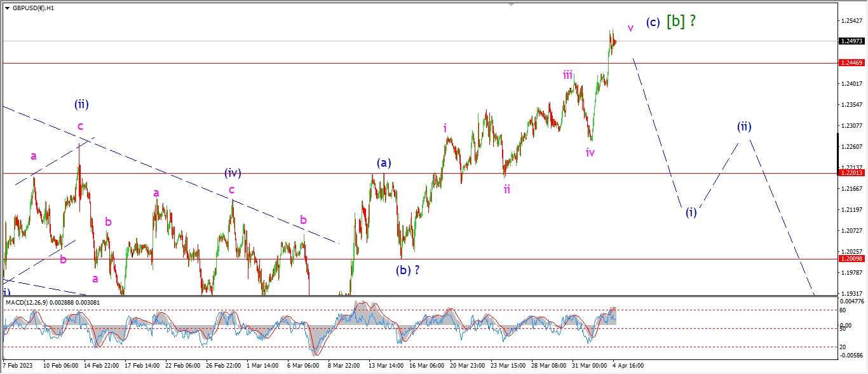The height and width of the screenshot is (374, 868).
Task: Click the blue (c) label near the top
Action: point(653,22)
